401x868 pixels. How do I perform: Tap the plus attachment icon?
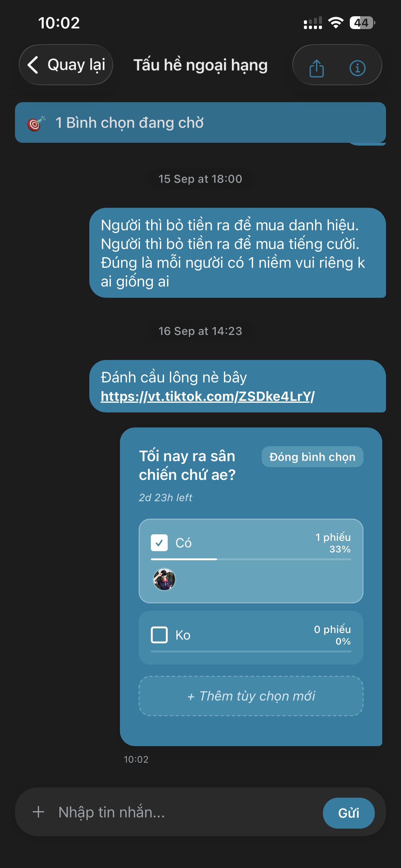coord(38,812)
